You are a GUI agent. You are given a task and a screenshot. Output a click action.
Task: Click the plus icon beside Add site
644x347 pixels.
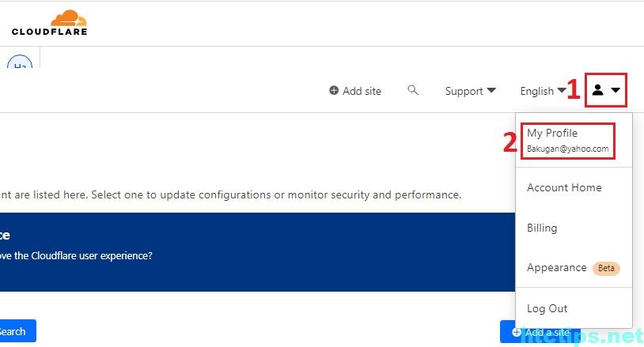[334, 91]
